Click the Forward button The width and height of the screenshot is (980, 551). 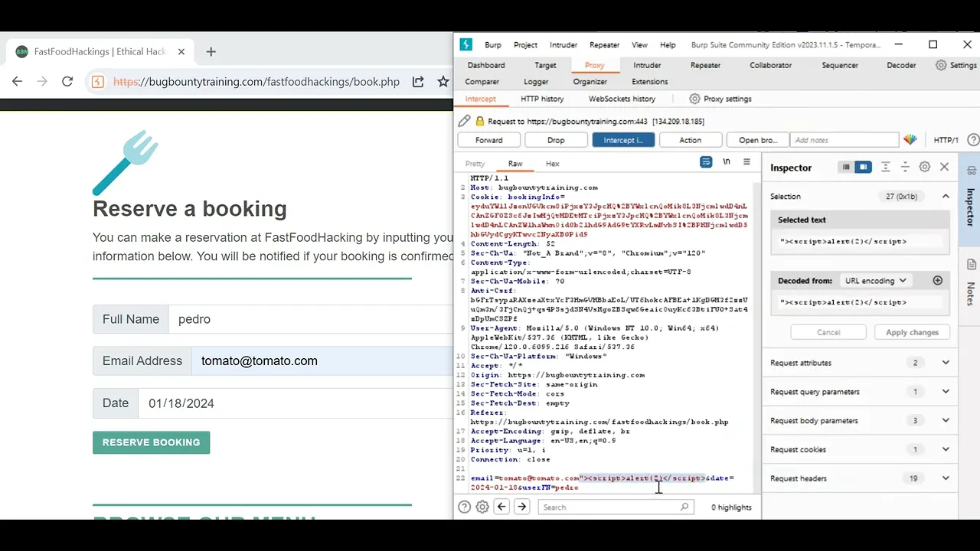tap(488, 140)
